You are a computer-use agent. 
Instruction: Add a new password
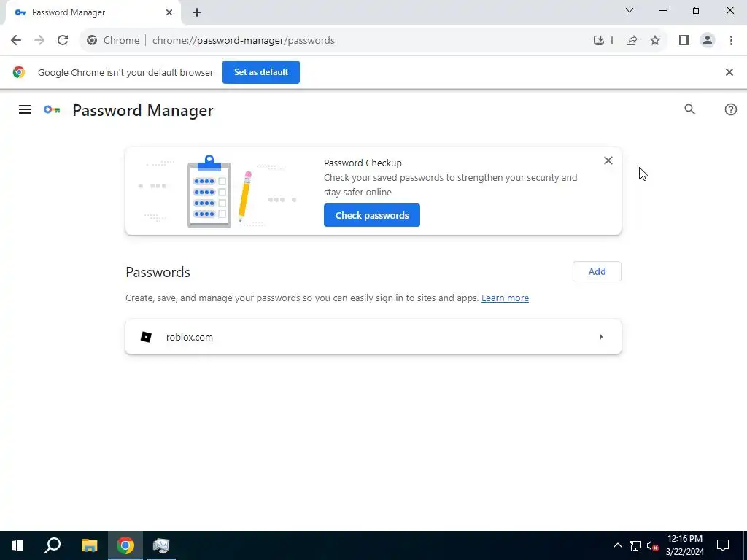[x=597, y=271]
